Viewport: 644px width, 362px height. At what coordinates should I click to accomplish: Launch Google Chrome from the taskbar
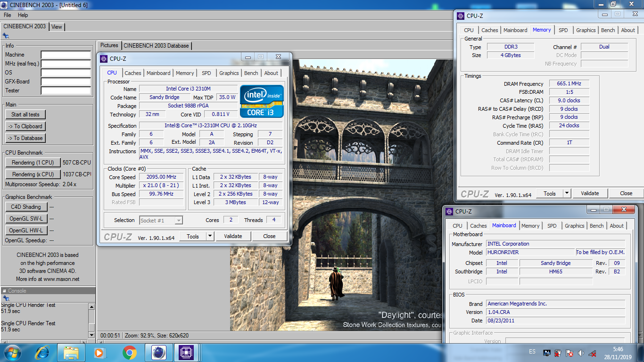pos(130,353)
